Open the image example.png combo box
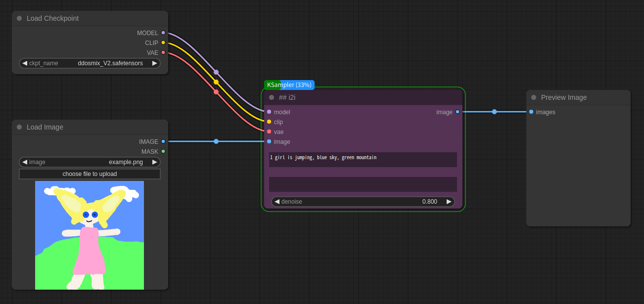Screen dimensions: 644x304 point(90,162)
